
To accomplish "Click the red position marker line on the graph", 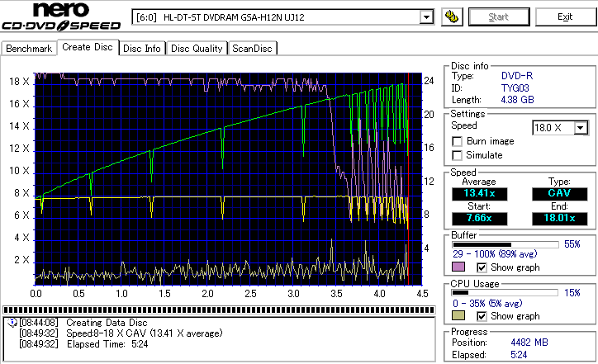I will (409, 179).
